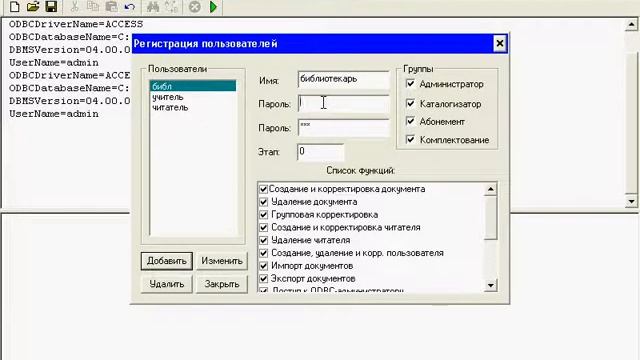Viewport: 640px width, 360px height.
Task: Save with the floppy disk icon
Action: (x=51, y=7)
